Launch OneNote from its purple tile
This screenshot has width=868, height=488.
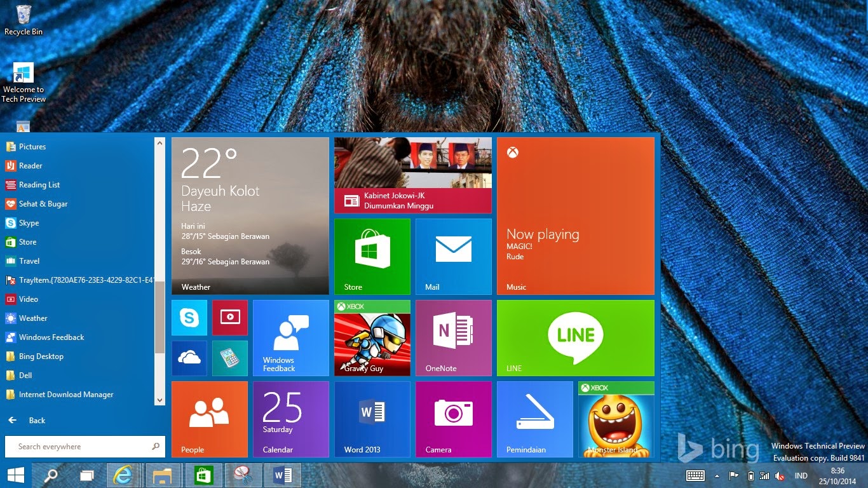(453, 337)
